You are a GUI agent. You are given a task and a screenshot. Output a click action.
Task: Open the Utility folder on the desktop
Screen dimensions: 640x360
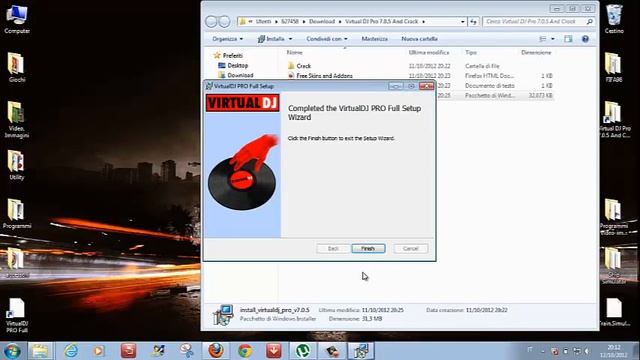(17, 165)
